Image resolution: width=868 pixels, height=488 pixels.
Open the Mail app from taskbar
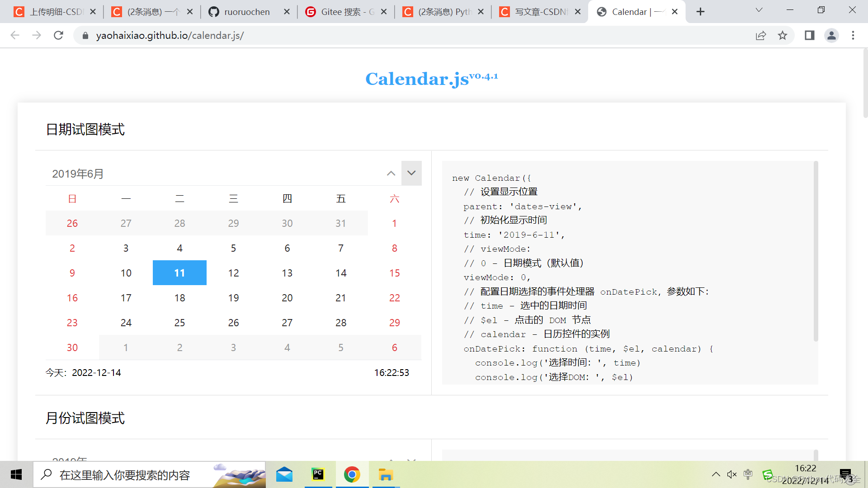[284, 474]
